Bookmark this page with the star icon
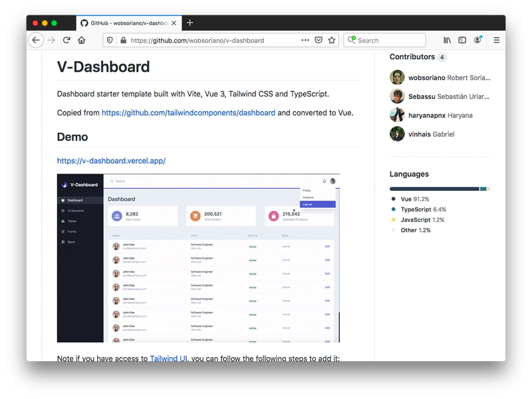 click(x=332, y=41)
